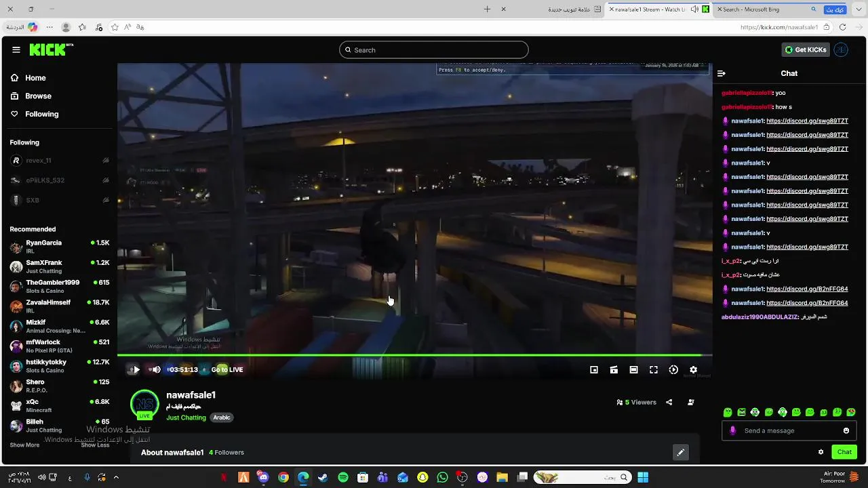Click the user icon beside share

pyautogui.click(x=691, y=402)
